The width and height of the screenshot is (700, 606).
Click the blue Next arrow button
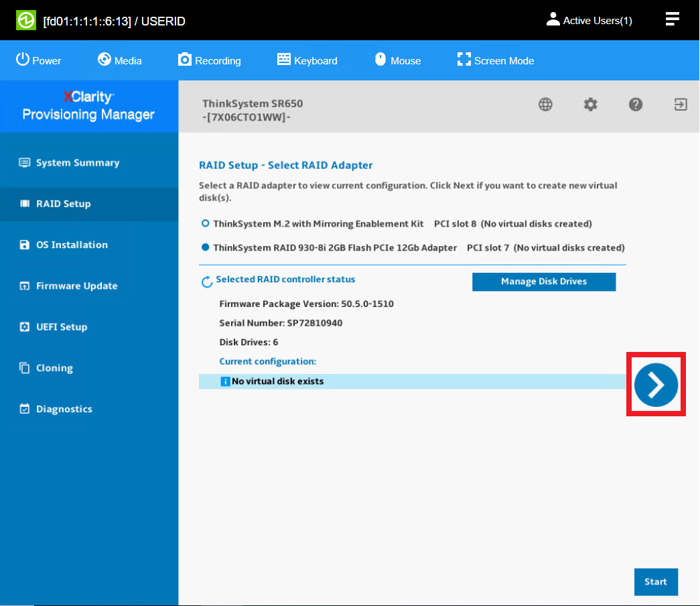pyautogui.click(x=656, y=385)
